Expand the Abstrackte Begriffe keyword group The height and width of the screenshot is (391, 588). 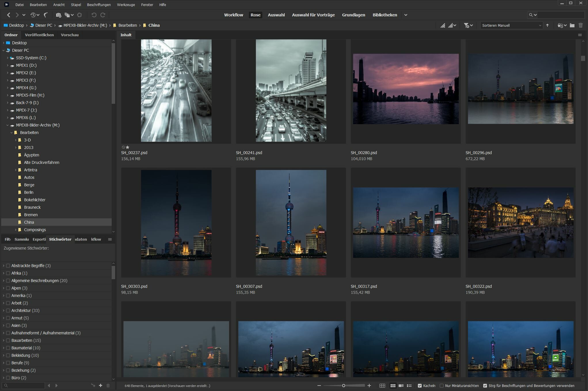3,266
